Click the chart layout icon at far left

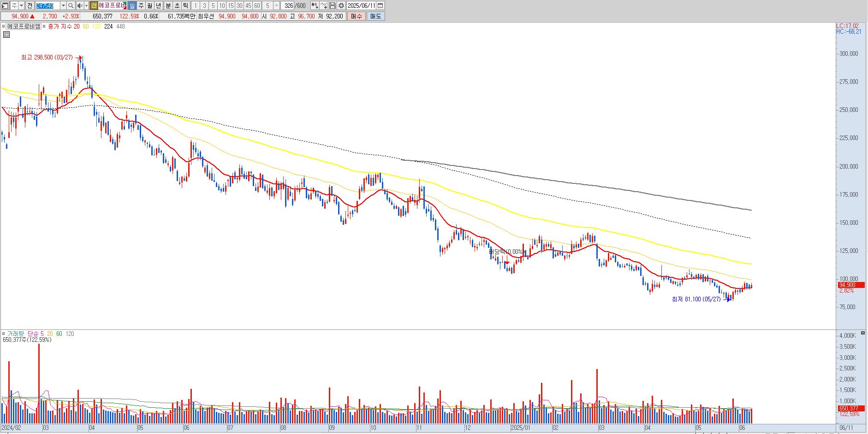point(5,6)
